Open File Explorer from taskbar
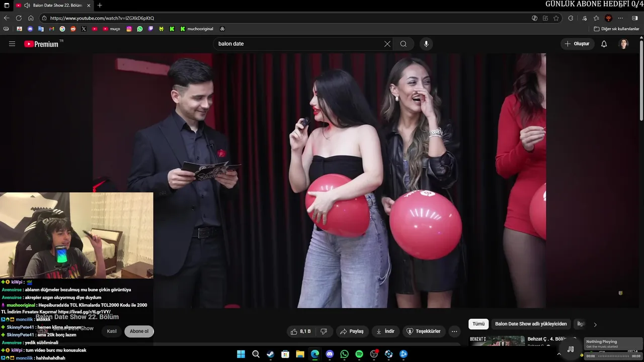 point(300,354)
